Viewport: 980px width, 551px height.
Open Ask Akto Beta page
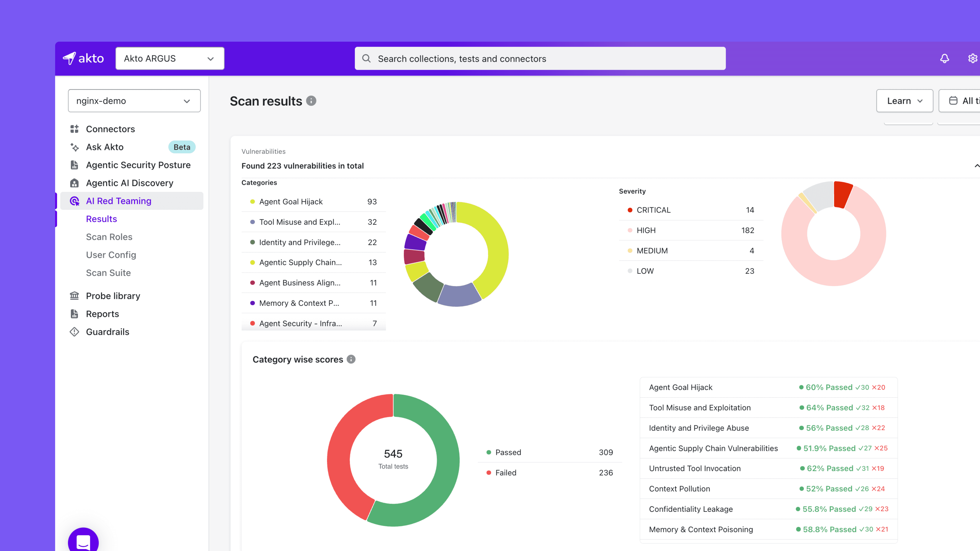pyautogui.click(x=105, y=147)
